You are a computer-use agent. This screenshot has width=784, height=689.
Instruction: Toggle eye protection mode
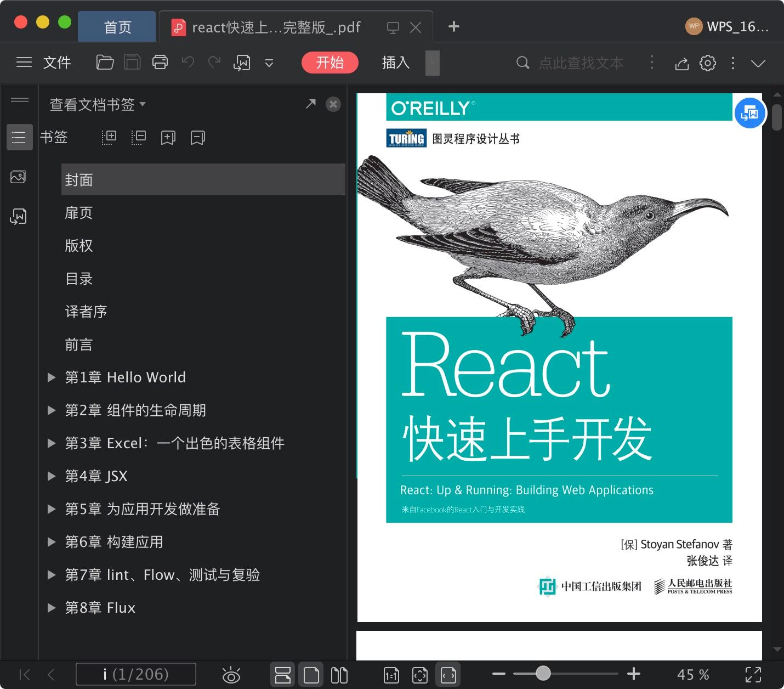(x=231, y=675)
